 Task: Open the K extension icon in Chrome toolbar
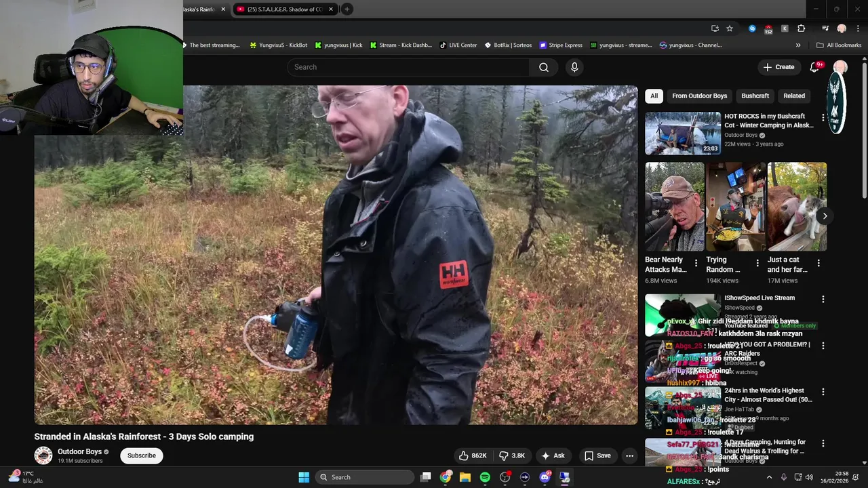click(785, 28)
